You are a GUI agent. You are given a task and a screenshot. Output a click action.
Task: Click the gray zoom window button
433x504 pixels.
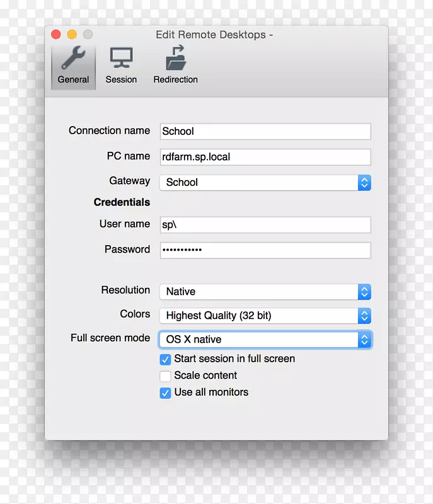pyautogui.click(x=88, y=35)
